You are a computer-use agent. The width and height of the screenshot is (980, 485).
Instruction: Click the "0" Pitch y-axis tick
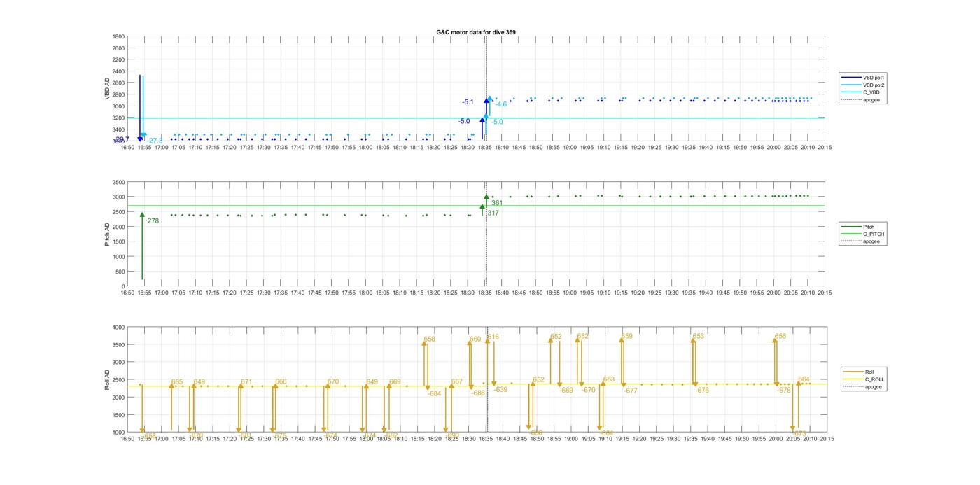(x=123, y=287)
